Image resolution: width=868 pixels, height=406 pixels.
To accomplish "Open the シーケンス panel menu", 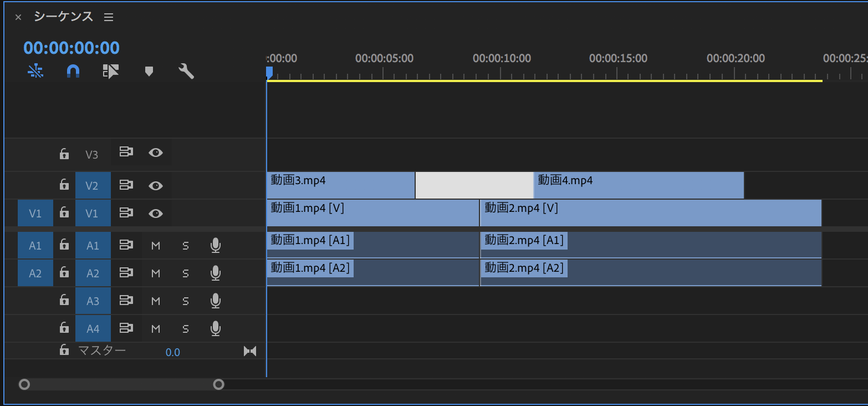I will tap(109, 17).
